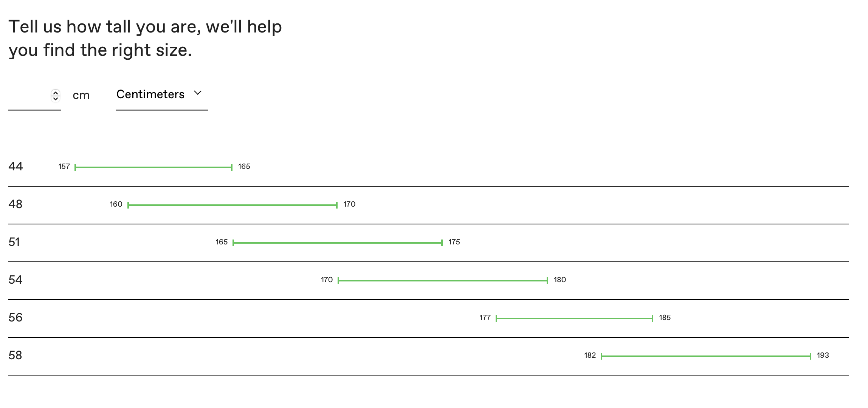The image size is (868, 408).
Task: Select the size 56 row label
Action: tap(15, 318)
